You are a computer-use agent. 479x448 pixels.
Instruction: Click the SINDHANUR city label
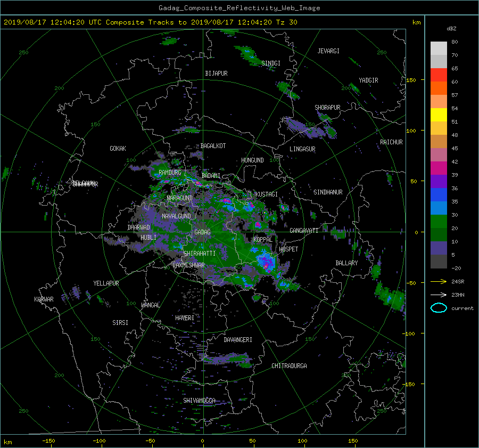(x=328, y=192)
